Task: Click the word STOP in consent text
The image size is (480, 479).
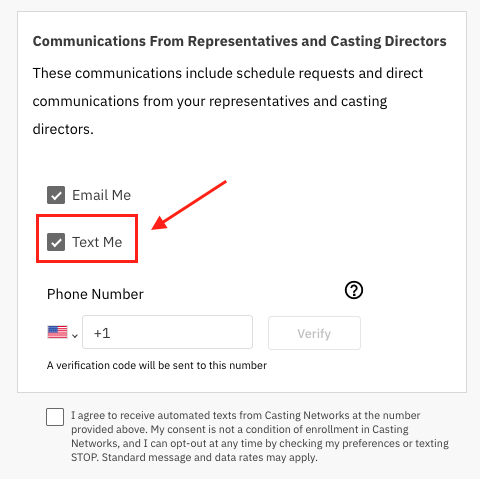Action: [x=84, y=457]
